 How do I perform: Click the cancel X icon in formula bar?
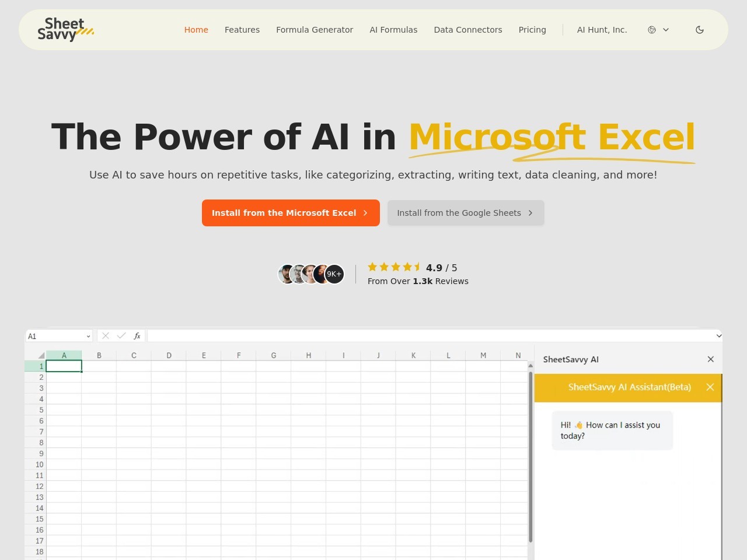tap(106, 336)
